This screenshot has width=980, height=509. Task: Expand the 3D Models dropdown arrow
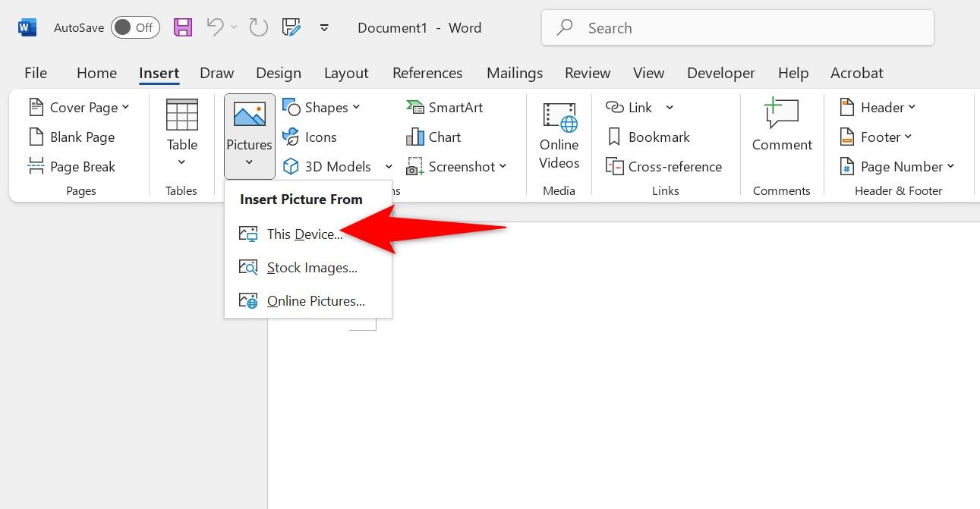tap(389, 166)
